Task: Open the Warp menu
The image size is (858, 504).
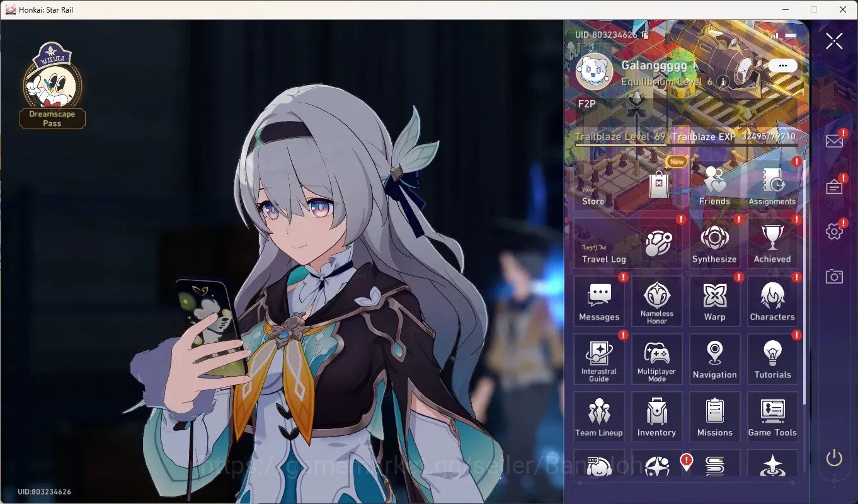Action: point(714,301)
